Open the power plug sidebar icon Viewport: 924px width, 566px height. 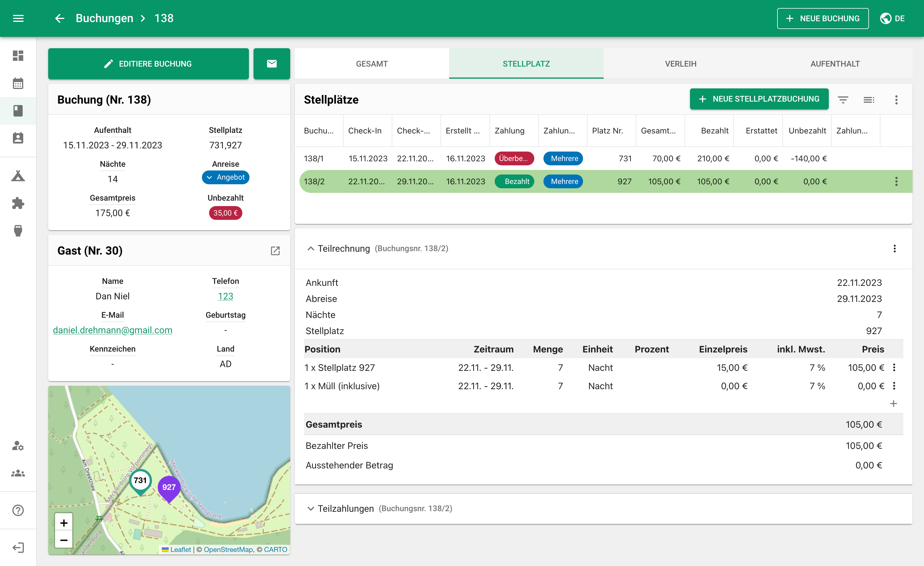[18, 231]
